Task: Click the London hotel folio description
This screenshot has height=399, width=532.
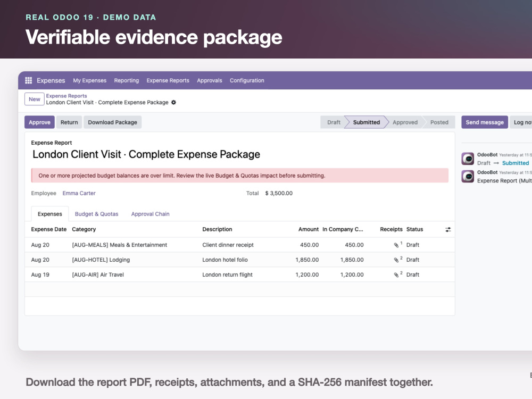Action: [x=225, y=260]
